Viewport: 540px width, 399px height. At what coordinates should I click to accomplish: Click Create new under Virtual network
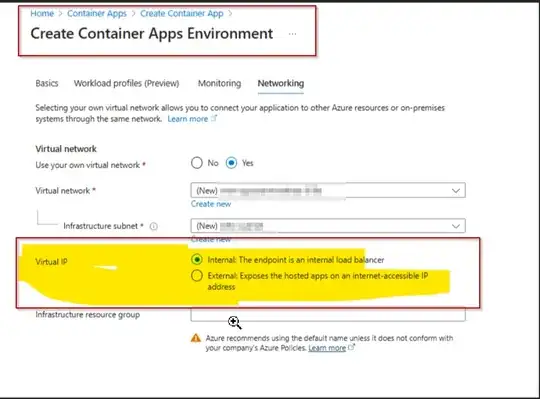point(211,204)
